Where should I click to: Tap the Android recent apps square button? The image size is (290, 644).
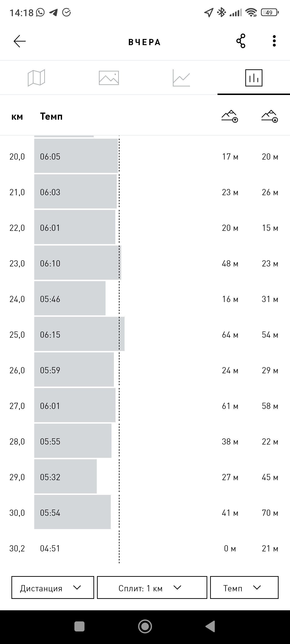coord(79,626)
